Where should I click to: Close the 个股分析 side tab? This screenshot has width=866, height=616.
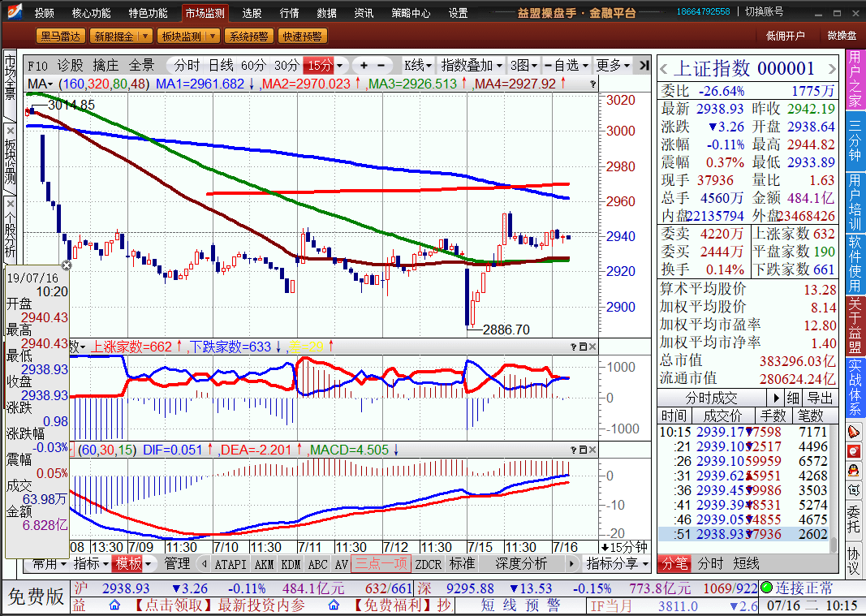point(10,204)
